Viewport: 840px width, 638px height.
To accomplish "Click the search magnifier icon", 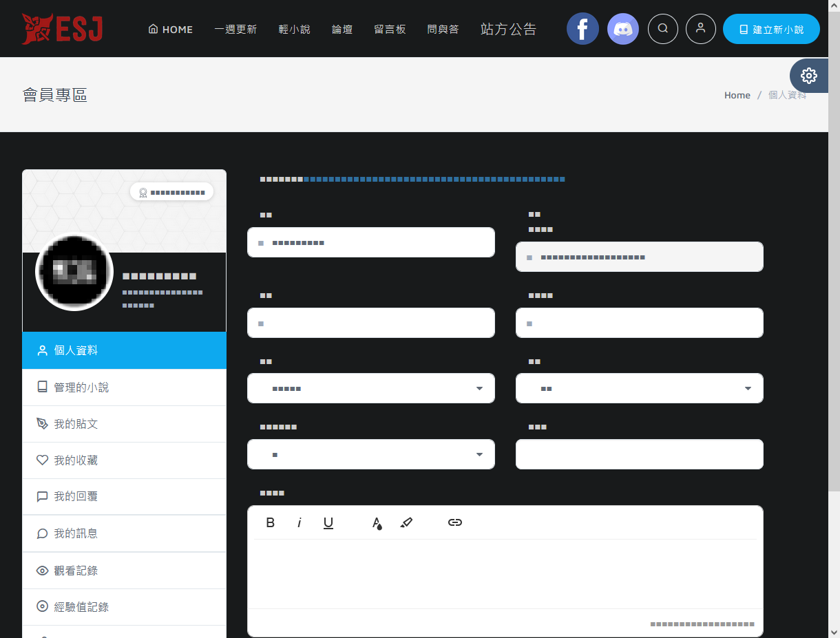I will [663, 29].
